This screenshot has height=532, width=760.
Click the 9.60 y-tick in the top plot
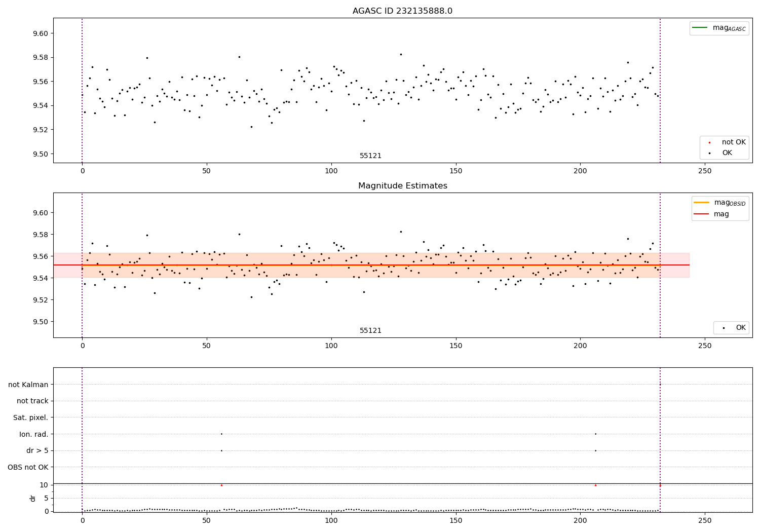point(41,33)
